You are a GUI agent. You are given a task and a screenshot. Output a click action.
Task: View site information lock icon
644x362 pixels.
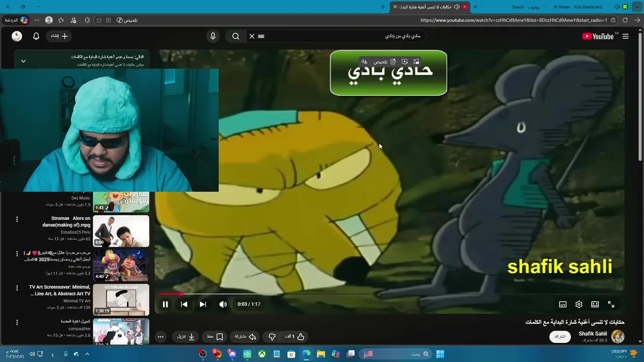pos(613,20)
